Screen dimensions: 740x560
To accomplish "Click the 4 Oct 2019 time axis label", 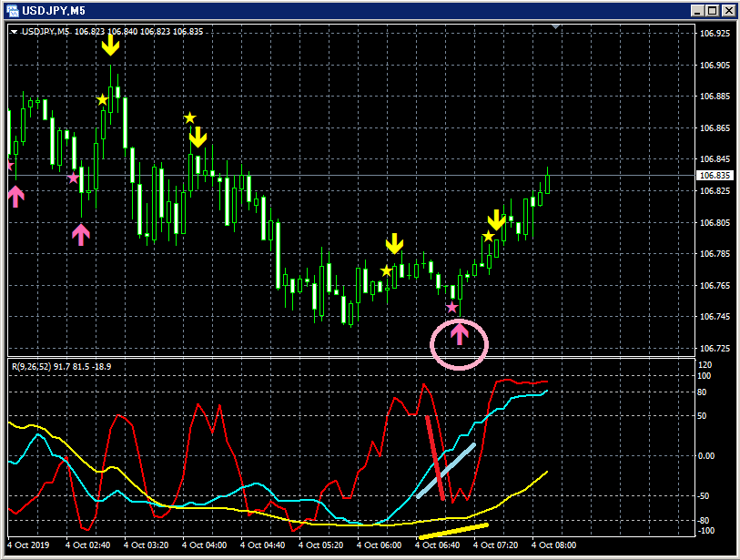I will tap(29, 545).
